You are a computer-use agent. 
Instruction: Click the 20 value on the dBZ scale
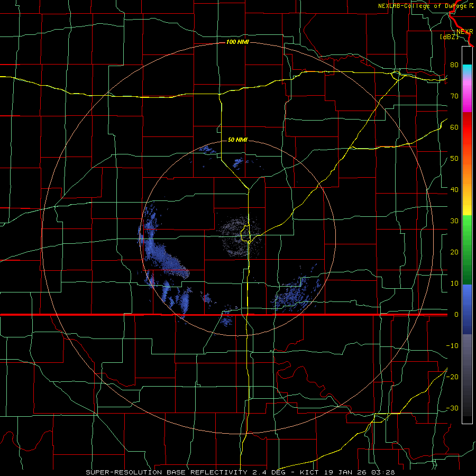click(454, 252)
